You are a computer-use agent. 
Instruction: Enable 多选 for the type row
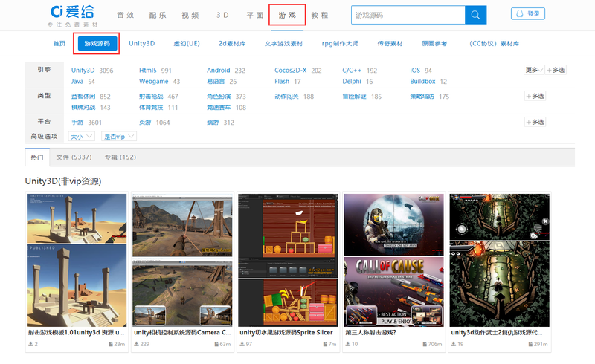535,97
